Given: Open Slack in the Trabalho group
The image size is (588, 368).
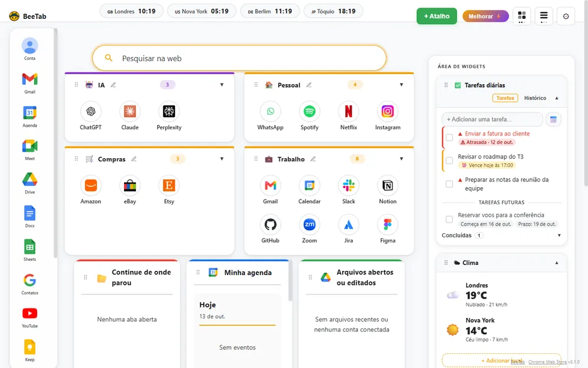Looking at the screenshot, I should (x=348, y=185).
